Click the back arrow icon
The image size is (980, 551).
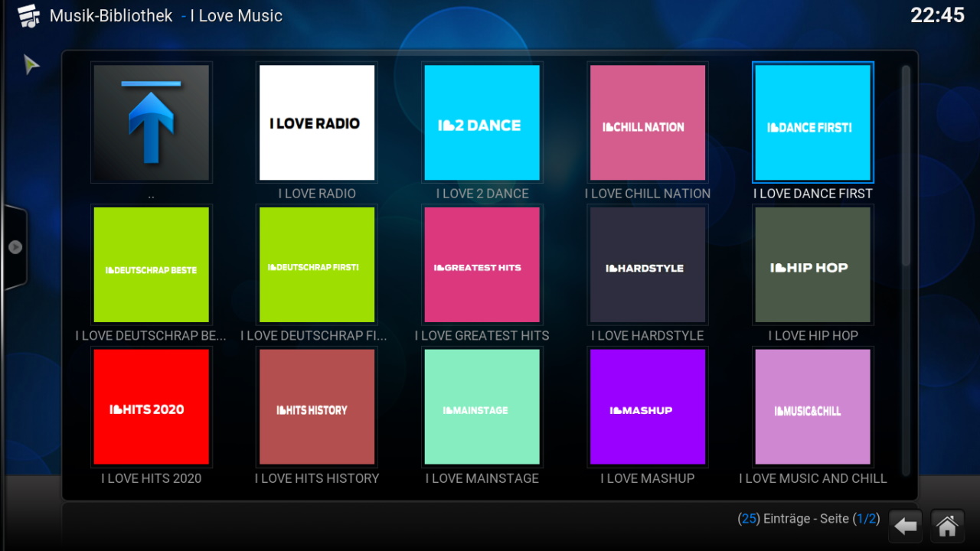906,526
